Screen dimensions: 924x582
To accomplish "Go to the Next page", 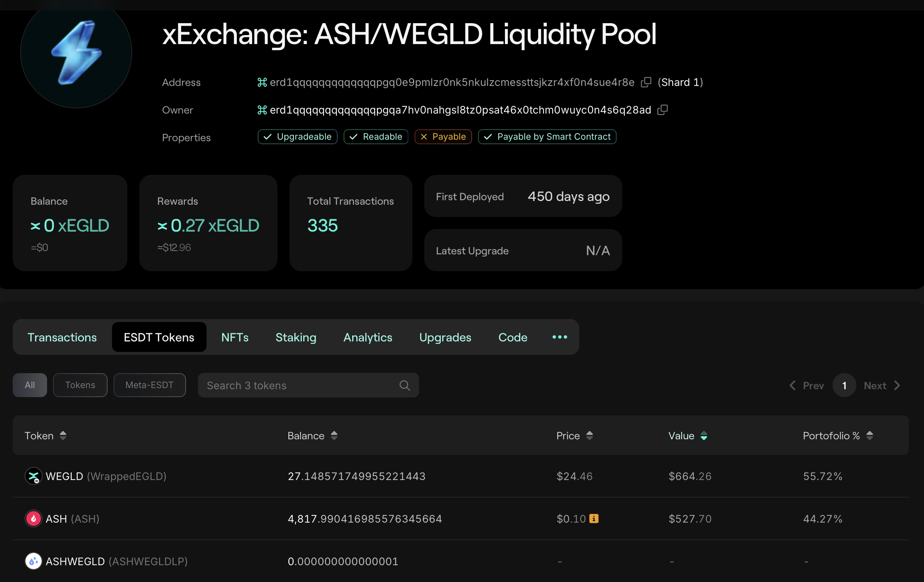I will tap(882, 386).
